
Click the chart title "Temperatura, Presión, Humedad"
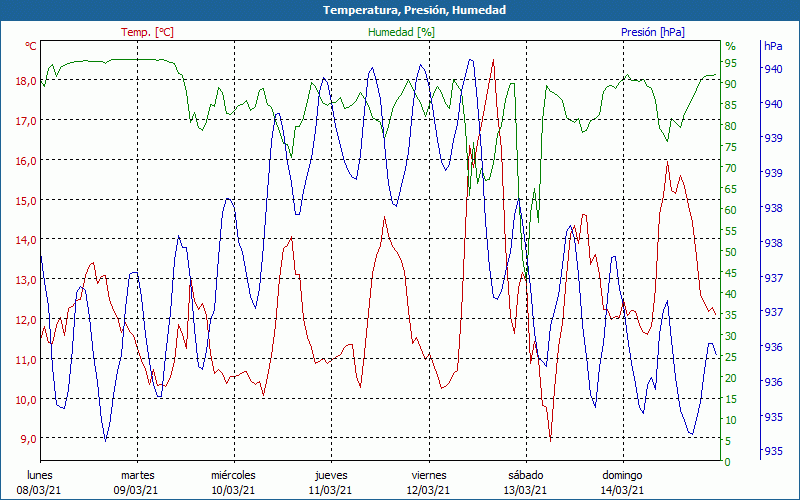coord(414,10)
